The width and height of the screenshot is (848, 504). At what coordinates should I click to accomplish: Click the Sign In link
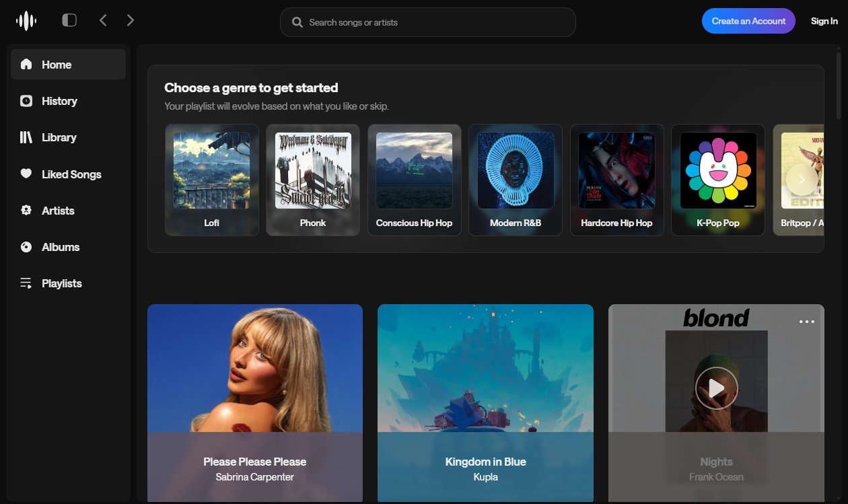click(x=824, y=21)
